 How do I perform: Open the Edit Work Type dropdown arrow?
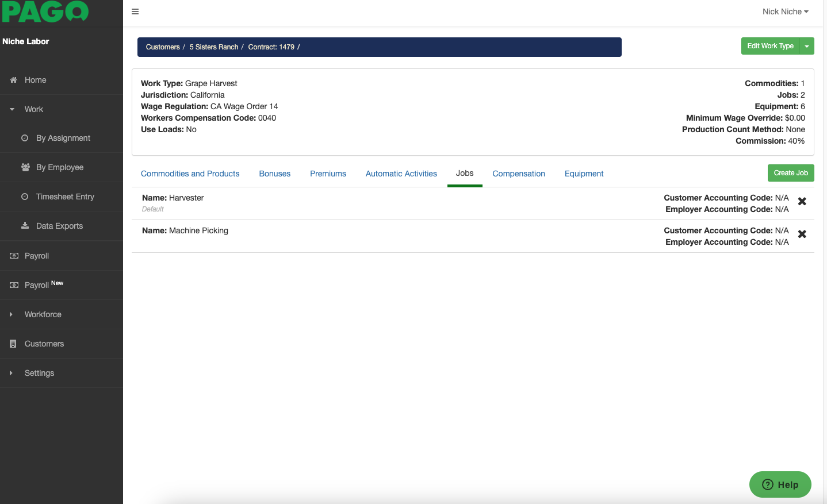point(807,46)
